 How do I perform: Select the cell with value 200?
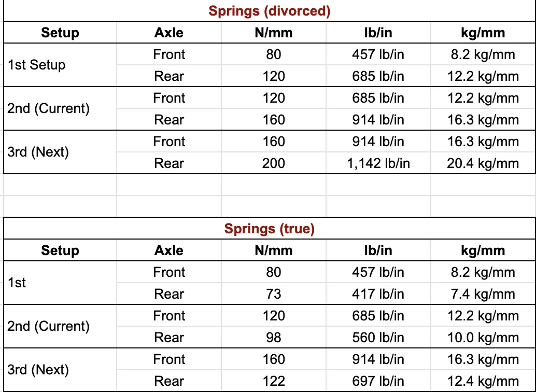point(274,163)
